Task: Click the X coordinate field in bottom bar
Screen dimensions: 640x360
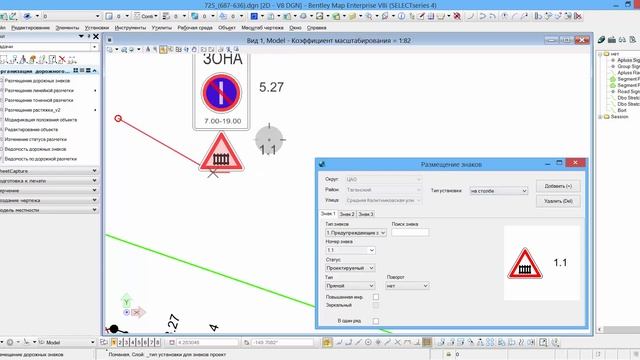Action: click(207, 342)
